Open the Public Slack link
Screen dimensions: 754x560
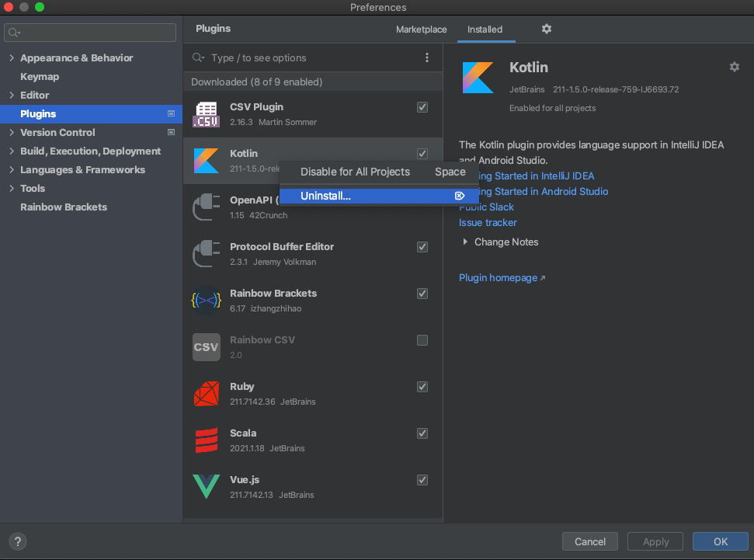point(486,207)
